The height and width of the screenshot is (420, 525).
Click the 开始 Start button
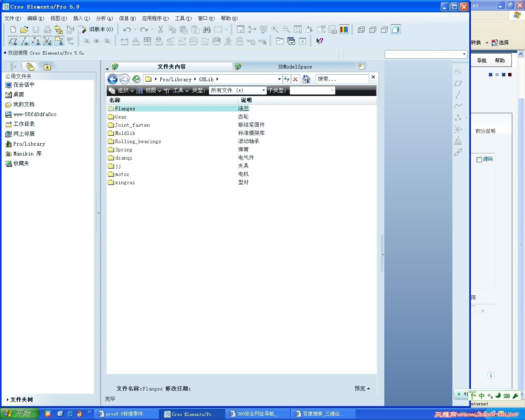[x=19, y=414]
